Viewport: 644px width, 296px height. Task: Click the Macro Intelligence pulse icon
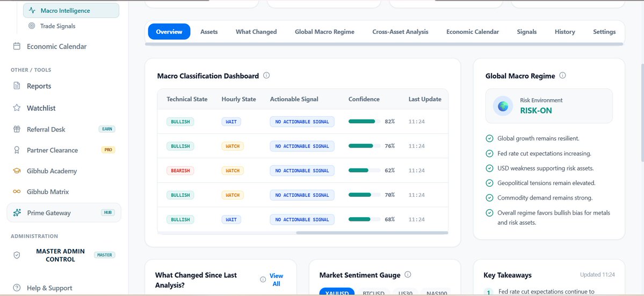(x=32, y=11)
